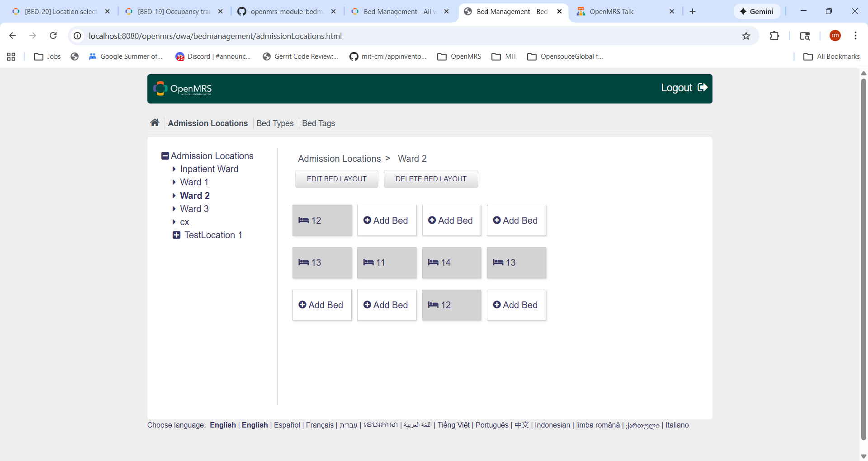
Task: Click the home icon in navigation bar
Action: click(155, 123)
